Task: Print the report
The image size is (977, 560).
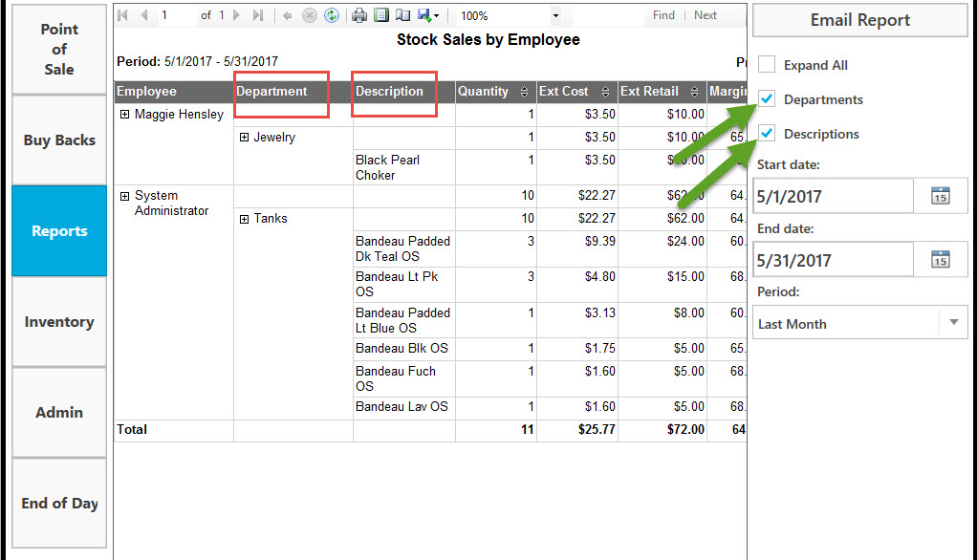Action: click(358, 15)
